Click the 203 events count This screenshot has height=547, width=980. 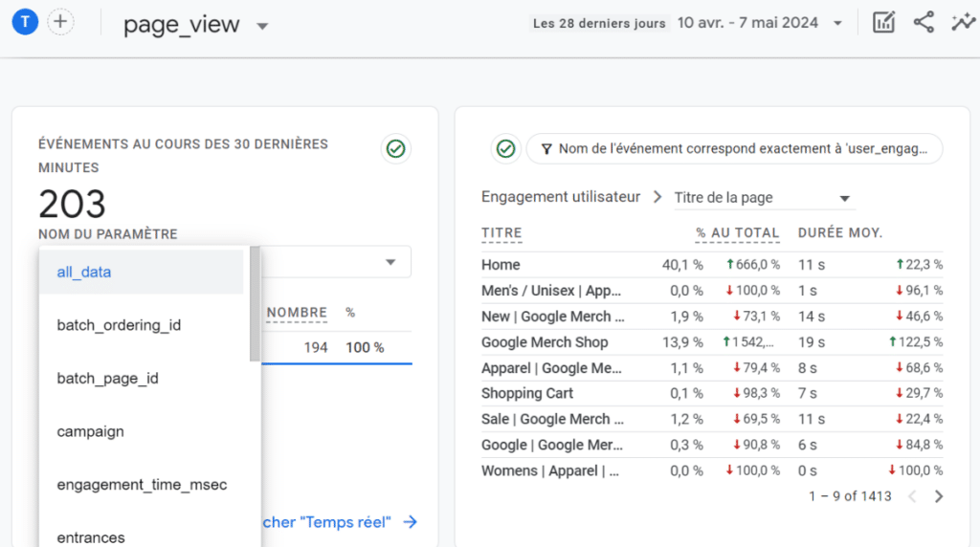[72, 205]
